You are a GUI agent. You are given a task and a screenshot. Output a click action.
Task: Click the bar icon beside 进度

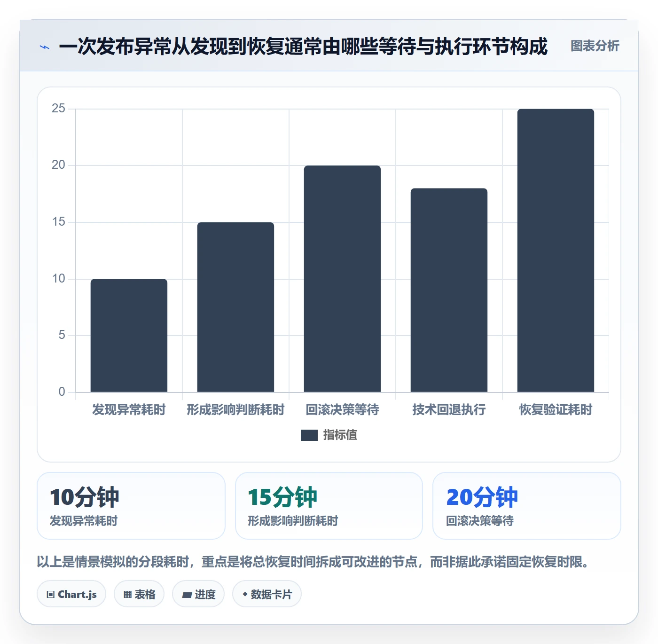pyautogui.click(x=187, y=595)
